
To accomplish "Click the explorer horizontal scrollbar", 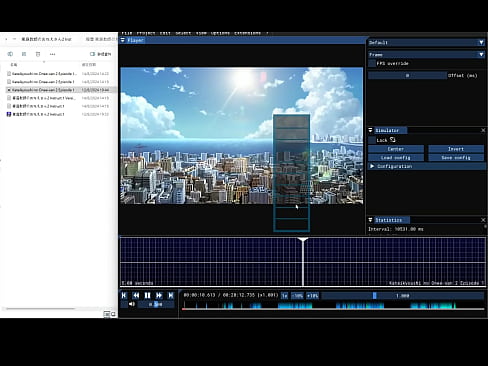I will point(40,308).
